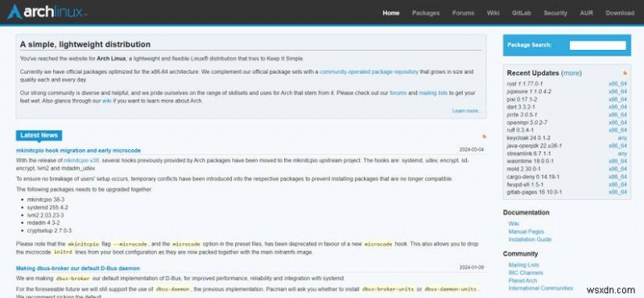The height and width of the screenshot is (298, 644).
Task: Open the mold 2.30.0-1 package entry
Action: tap(524, 169)
